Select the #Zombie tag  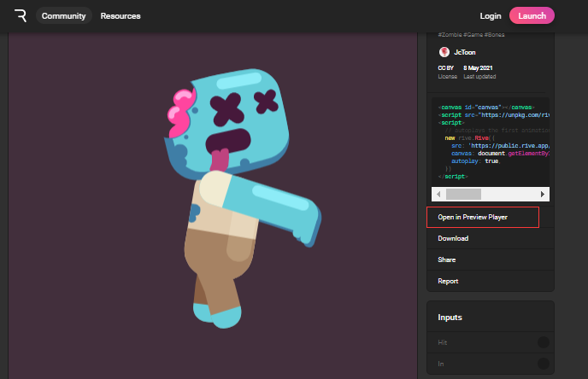(x=450, y=34)
